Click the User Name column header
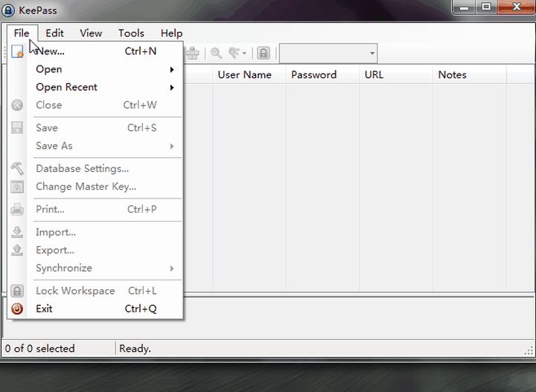536x392 pixels. (x=244, y=74)
